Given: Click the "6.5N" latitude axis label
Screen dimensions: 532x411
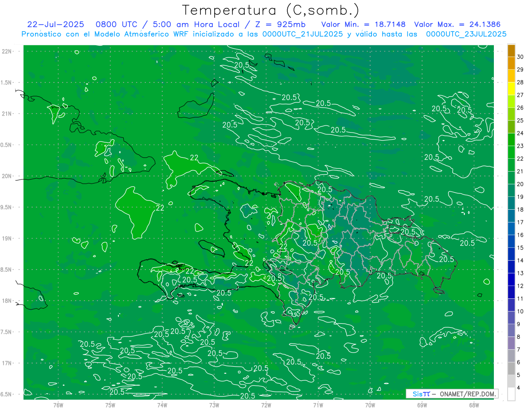Looking at the screenshot, I should coord(6,395).
